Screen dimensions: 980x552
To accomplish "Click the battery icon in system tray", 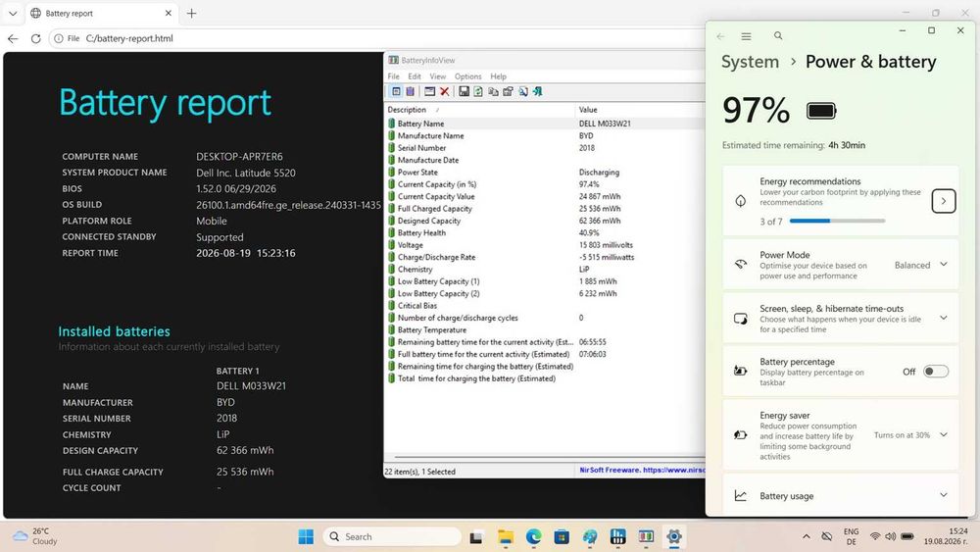I will point(907,536).
